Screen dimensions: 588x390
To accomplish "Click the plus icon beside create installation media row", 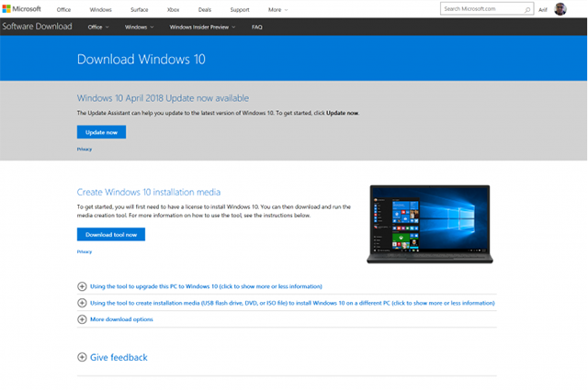I will click(x=82, y=303).
